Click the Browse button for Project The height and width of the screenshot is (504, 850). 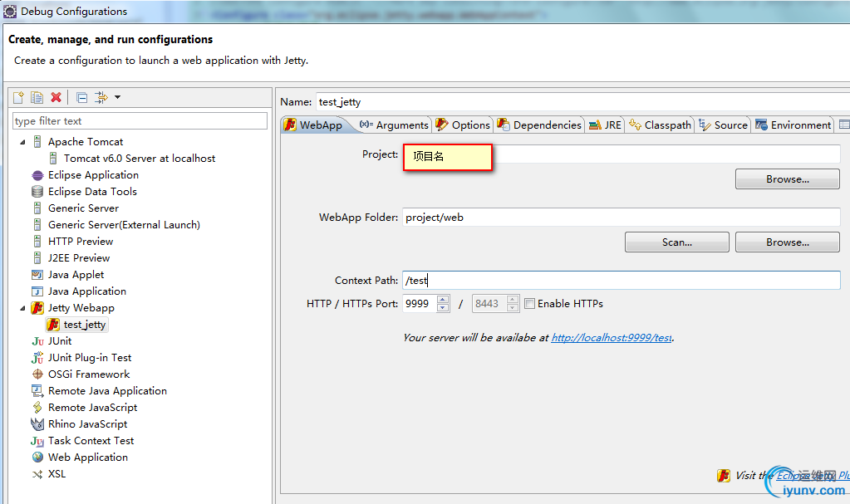(x=787, y=179)
